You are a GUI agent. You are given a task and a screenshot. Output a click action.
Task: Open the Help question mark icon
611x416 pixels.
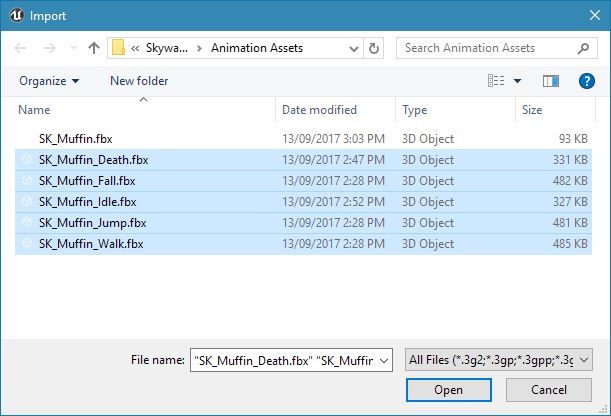[586, 81]
